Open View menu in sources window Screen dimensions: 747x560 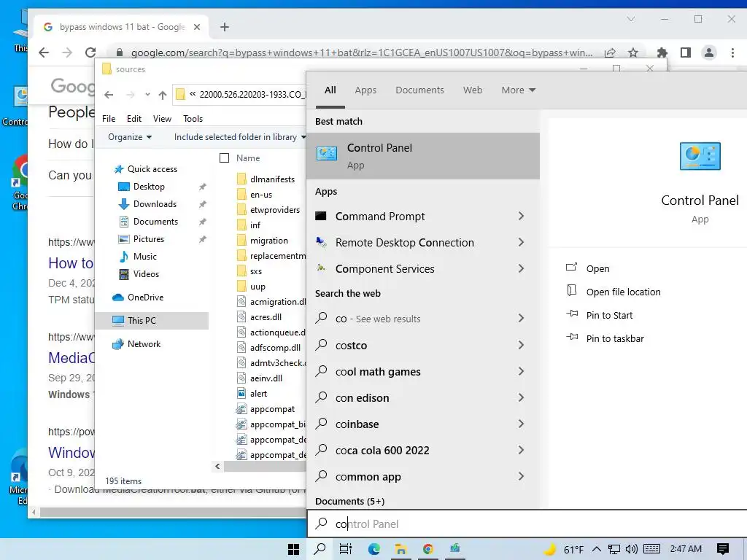[x=162, y=119]
